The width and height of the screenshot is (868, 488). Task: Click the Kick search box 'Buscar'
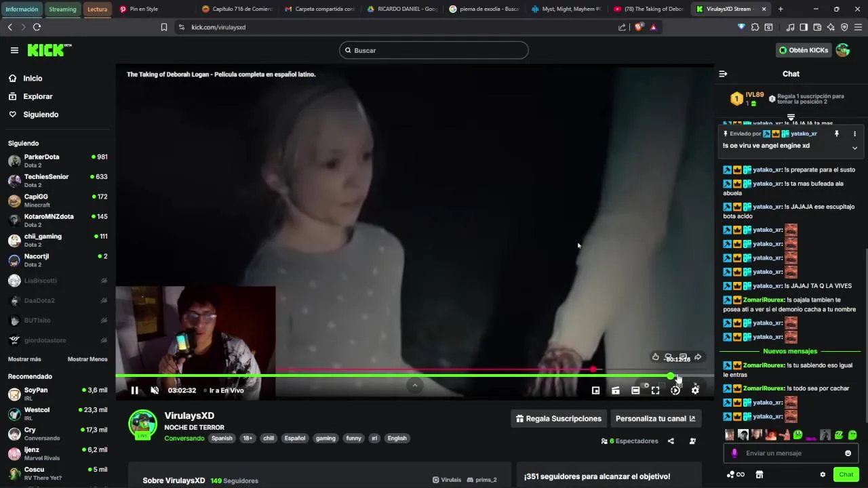434,50
